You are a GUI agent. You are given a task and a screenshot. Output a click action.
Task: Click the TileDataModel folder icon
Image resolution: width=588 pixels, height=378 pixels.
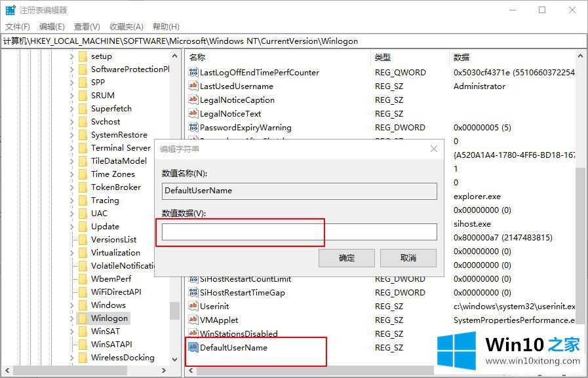click(83, 161)
